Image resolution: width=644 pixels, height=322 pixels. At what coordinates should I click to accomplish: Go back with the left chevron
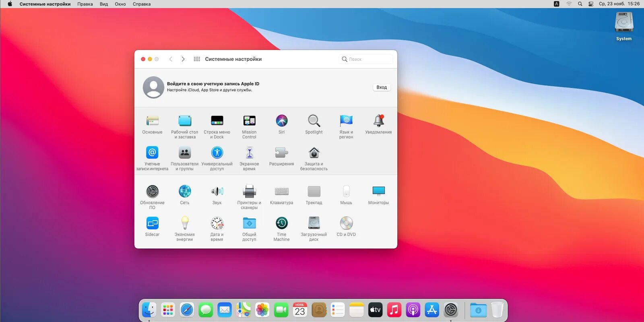171,59
